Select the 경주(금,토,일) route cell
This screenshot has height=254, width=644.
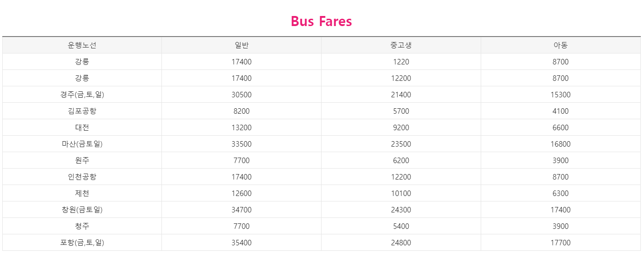coord(82,95)
